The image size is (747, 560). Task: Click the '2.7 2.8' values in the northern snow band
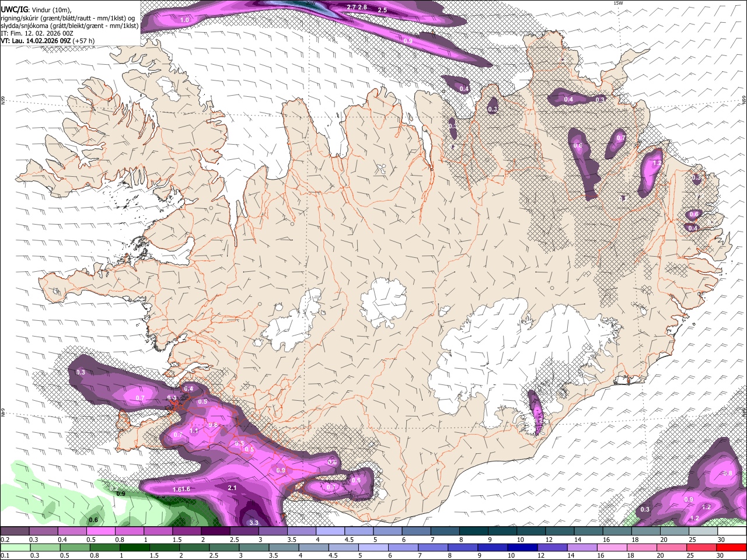(357, 7)
